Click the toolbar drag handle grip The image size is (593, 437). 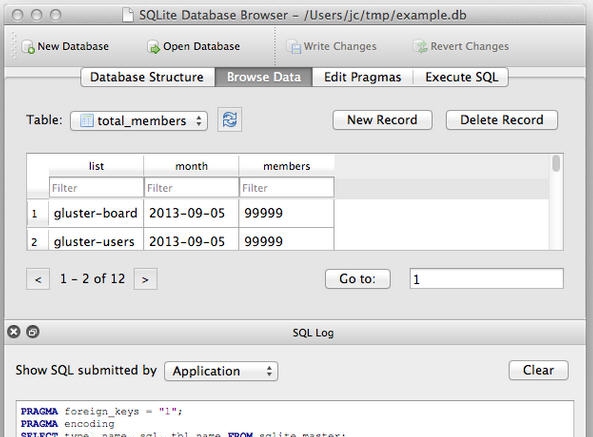tap(14, 47)
